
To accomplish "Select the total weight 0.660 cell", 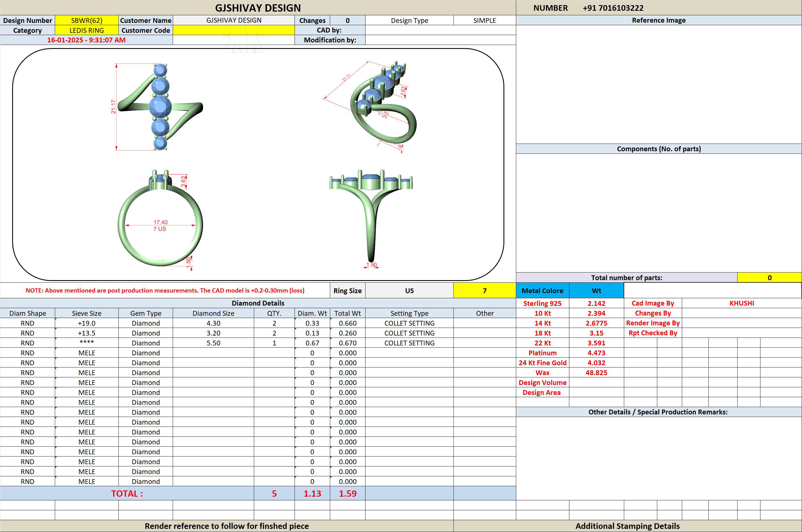I will [x=347, y=323].
